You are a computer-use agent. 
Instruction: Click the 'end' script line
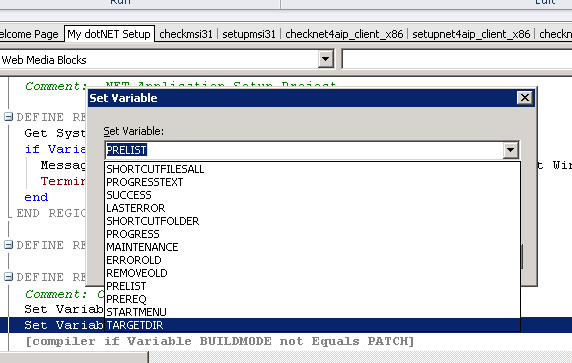tap(36, 197)
